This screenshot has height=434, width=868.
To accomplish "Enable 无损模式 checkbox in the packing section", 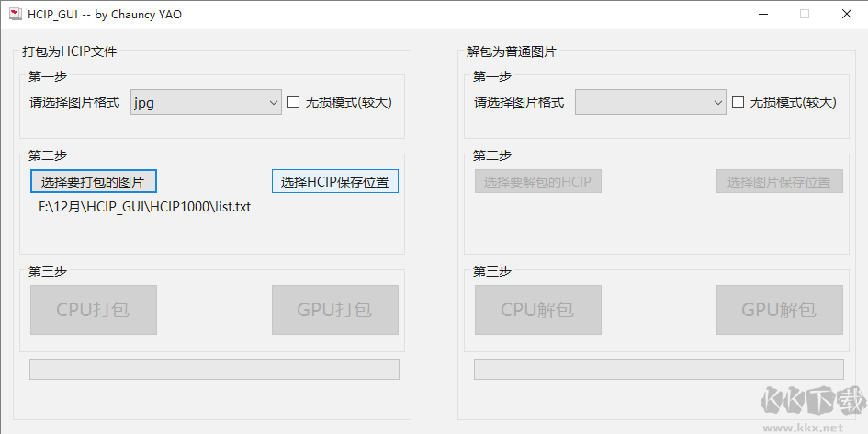I will pos(294,102).
